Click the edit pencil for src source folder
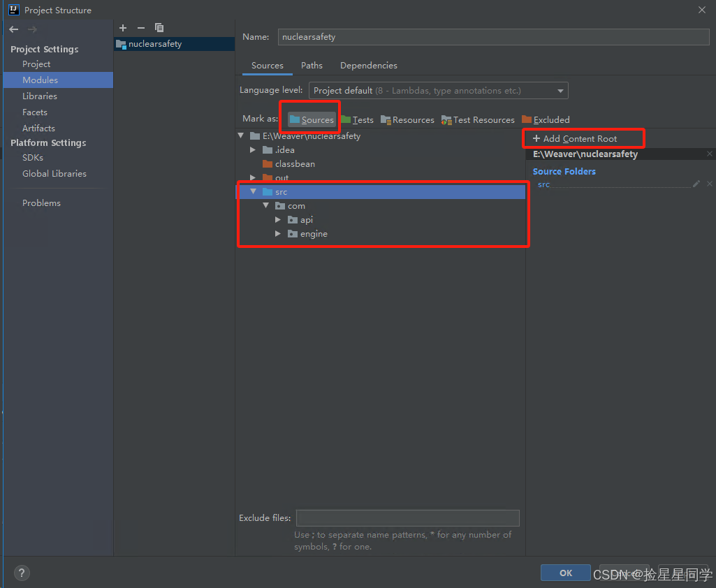This screenshot has width=716, height=588. click(696, 184)
